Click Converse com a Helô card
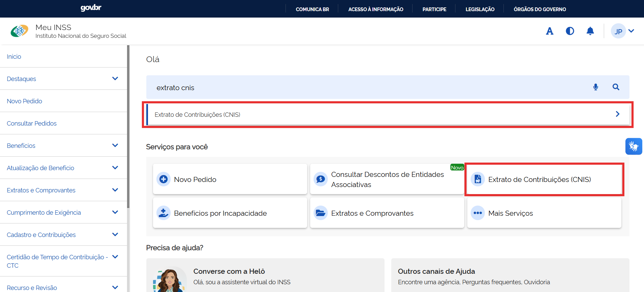 [265, 275]
